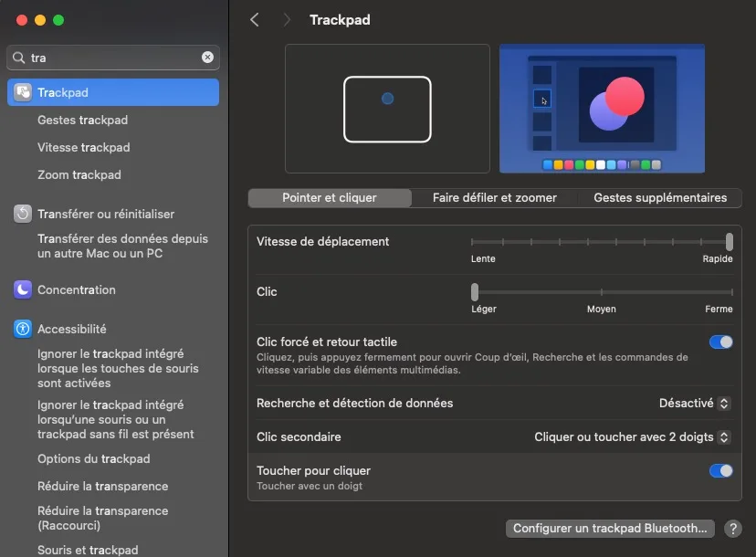The width and height of the screenshot is (756, 557).
Task: Select the Pointer et cliquer tab
Action: click(329, 197)
